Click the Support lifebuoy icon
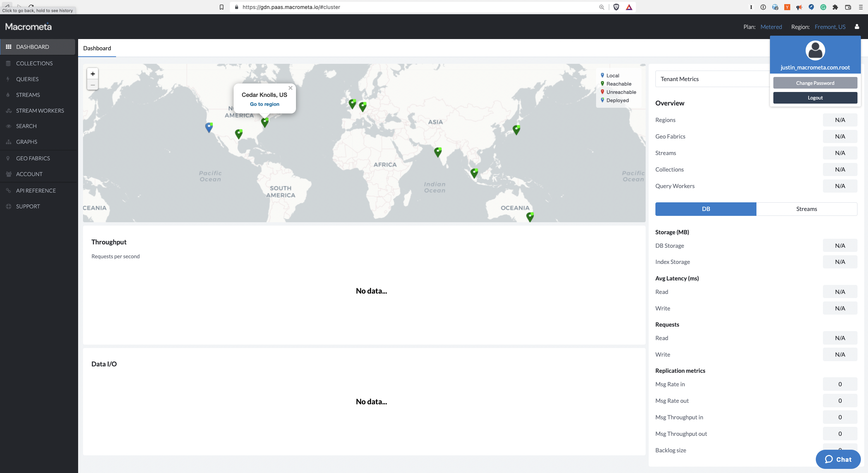Screen dimensions: 868x473 8,206
